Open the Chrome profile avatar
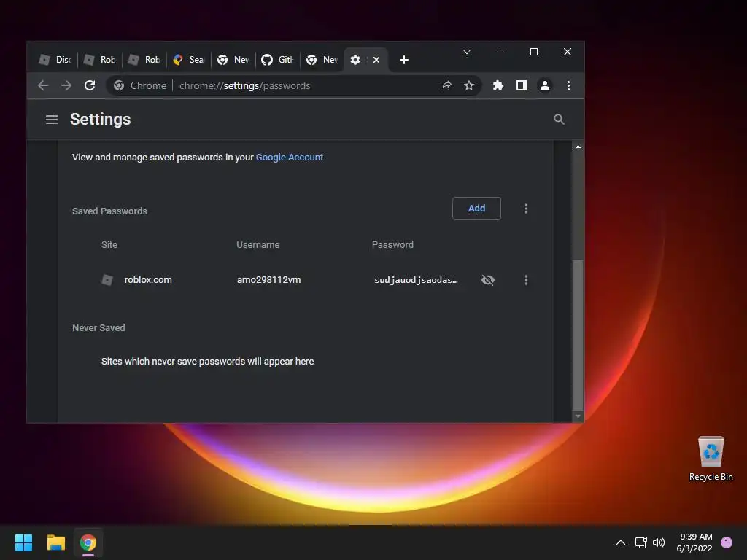Viewport: 747px width, 560px height. 544,86
